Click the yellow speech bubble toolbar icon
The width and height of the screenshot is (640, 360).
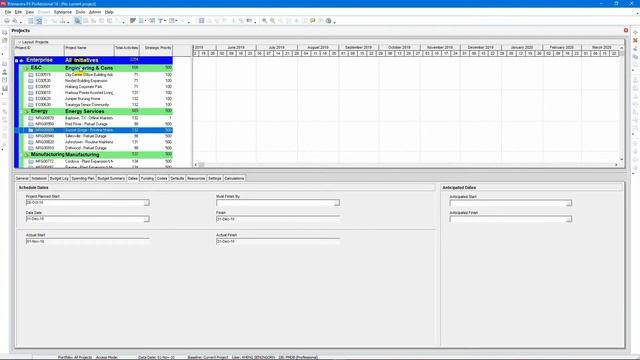[x=313, y=21]
